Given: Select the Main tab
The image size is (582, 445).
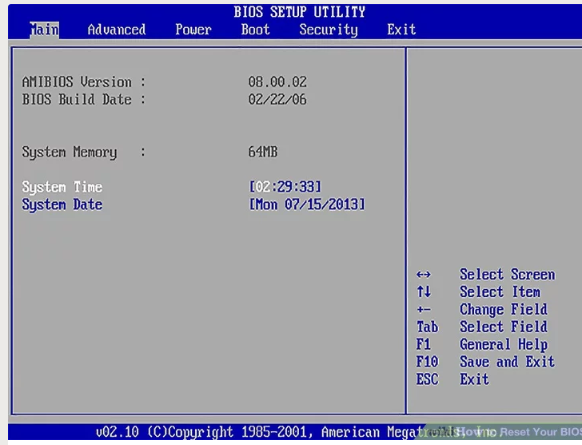Looking at the screenshot, I should pyautogui.click(x=44, y=29).
